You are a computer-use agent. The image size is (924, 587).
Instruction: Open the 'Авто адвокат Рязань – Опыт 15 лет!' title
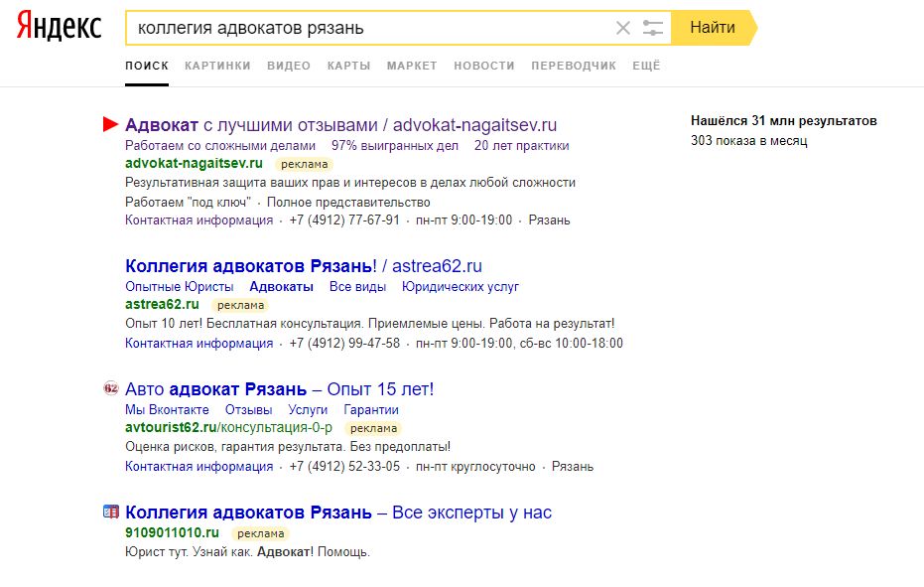279,389
